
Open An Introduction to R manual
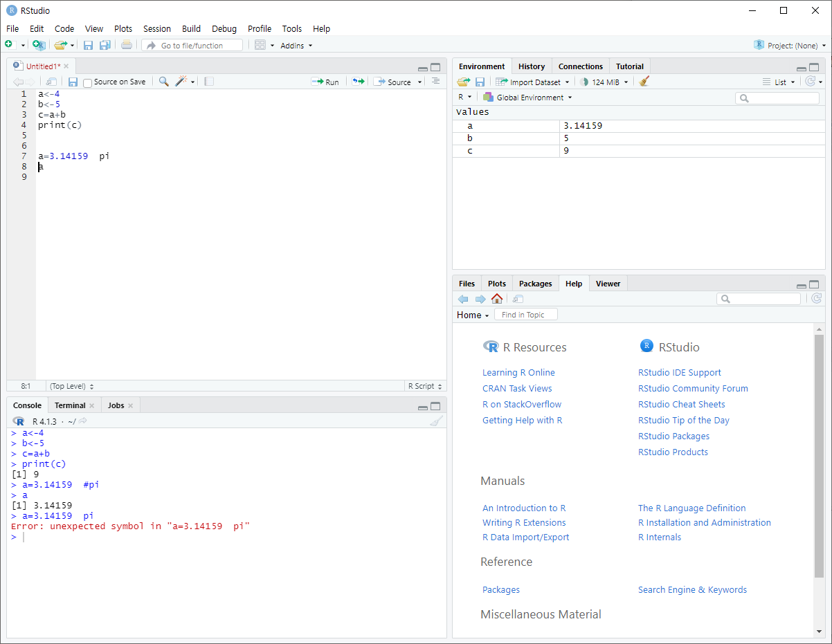pos(524,508)
